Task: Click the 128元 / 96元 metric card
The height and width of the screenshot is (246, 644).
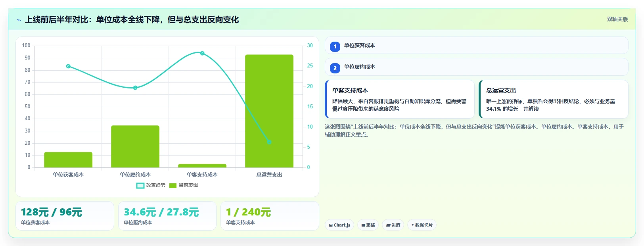Action: click(x=65, y=216)
